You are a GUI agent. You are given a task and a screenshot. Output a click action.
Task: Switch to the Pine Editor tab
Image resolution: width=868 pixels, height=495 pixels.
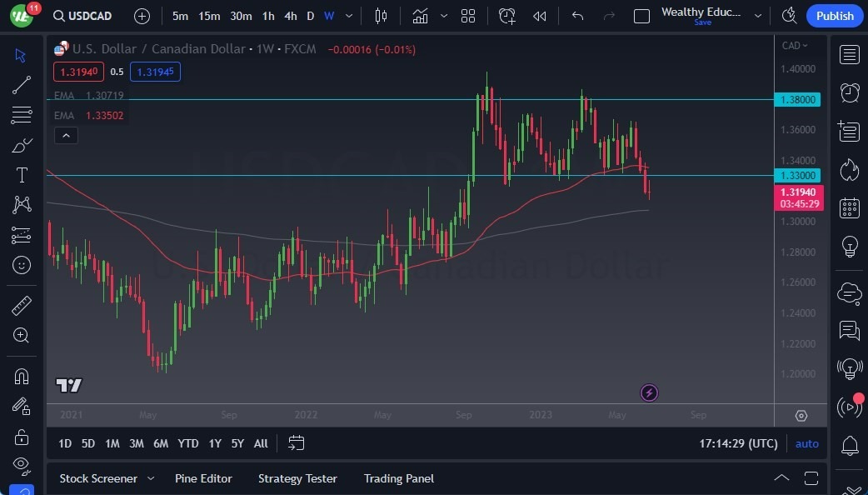[203, 478]
